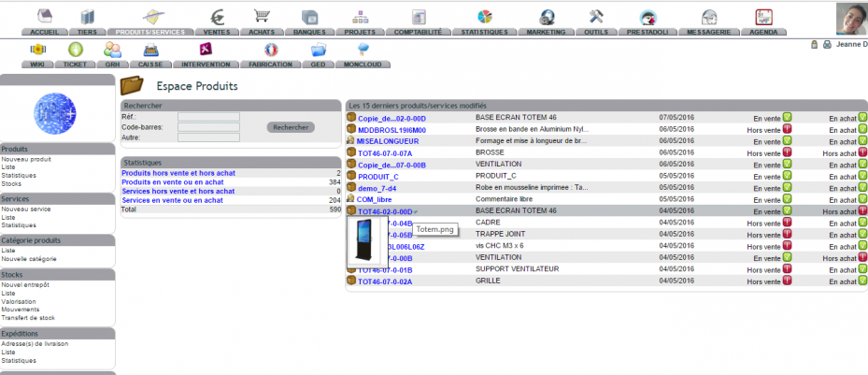868x375 pixels.
Task: Open 'Produits hors vente et hors achat' link
Action: pos(178,173)
